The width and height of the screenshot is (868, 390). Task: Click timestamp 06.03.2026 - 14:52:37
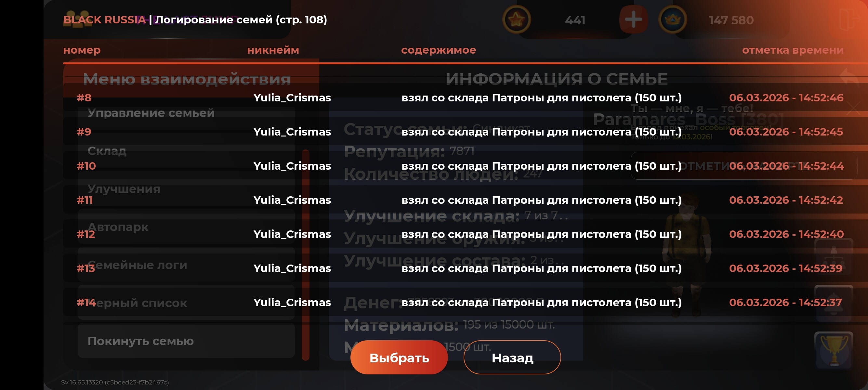(x=785, y=302)
